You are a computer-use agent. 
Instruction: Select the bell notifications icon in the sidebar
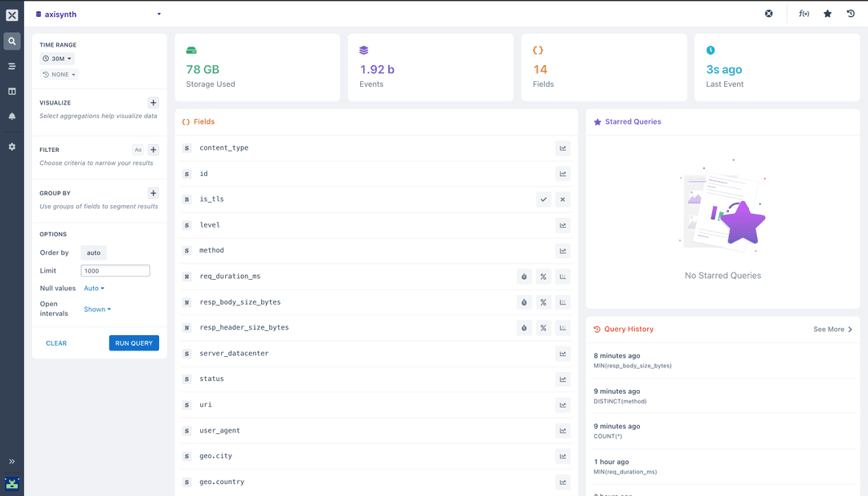pos(11,116)
